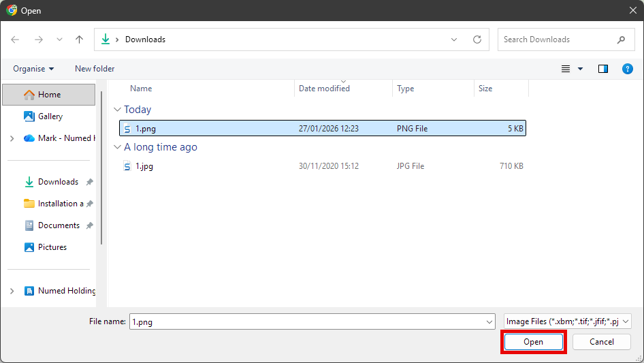The height and width of the screenshot is (363, 644).
Task: Open the recent locations dropdown arrow
Action: point(59,40)
